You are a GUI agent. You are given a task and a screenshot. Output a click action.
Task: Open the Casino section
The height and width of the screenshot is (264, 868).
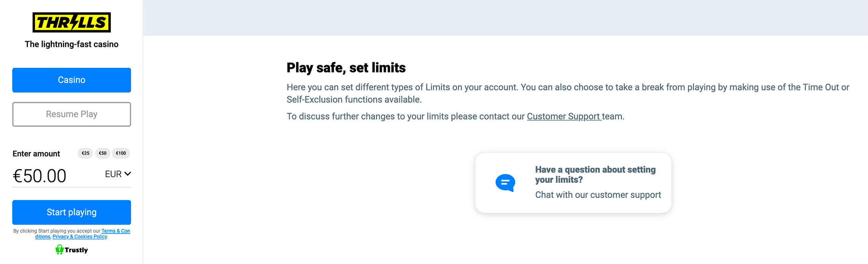coord(72,80)
